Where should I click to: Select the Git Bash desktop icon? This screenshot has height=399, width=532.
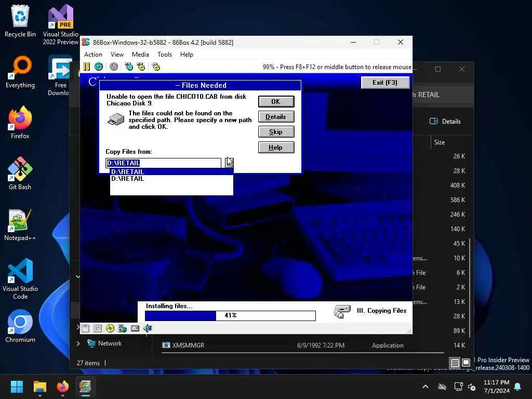(x=20, y=174)
